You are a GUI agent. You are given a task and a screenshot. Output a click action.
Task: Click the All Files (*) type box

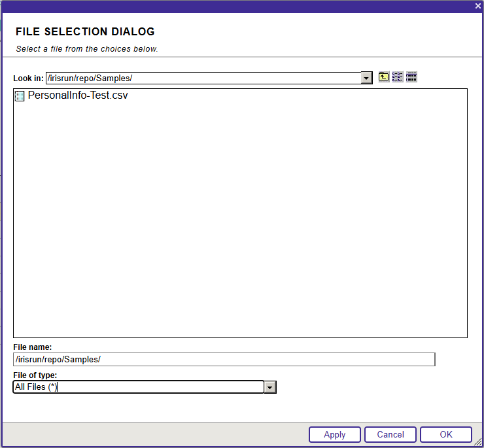click(x=138, y=387)
